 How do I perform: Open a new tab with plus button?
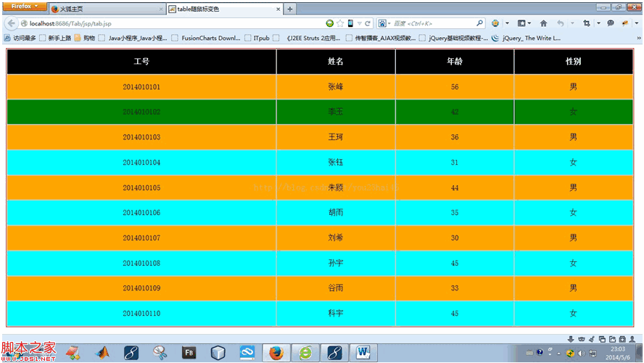pos(290,9)
